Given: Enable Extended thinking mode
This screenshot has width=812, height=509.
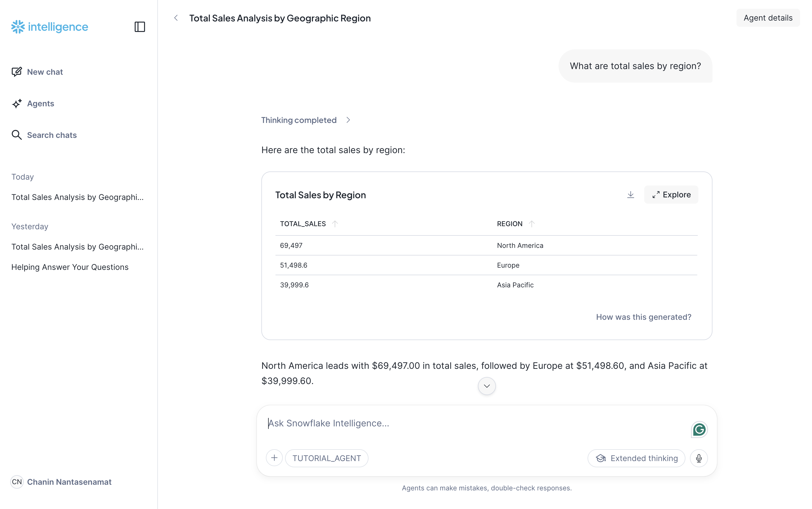Looking at the screenshot, I should (636, 458).
